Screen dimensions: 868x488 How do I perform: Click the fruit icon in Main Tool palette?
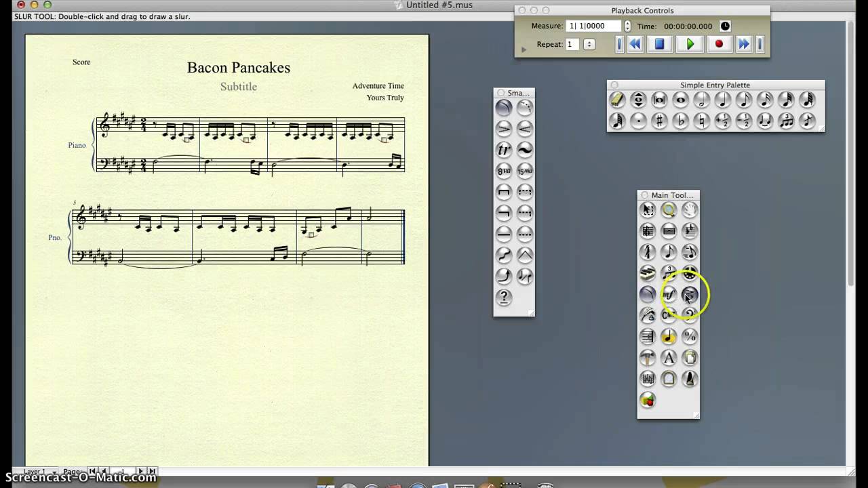pyautogui.click(x=648, y=400)
